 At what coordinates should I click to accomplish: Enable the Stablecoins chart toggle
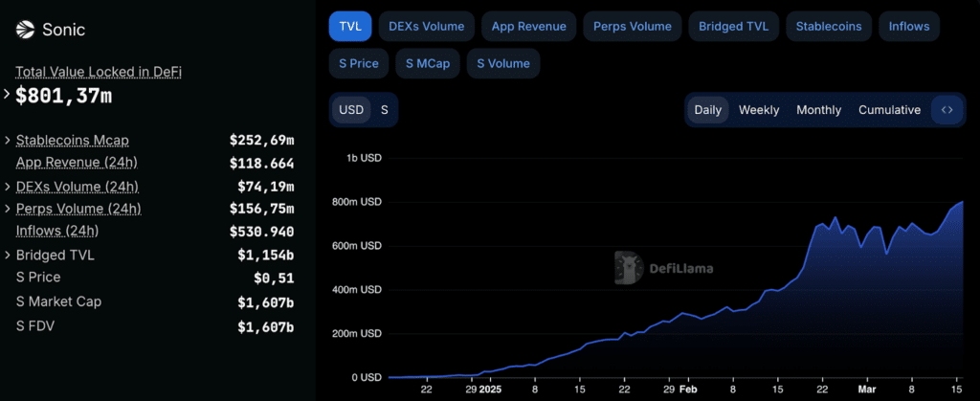[829, 26]
